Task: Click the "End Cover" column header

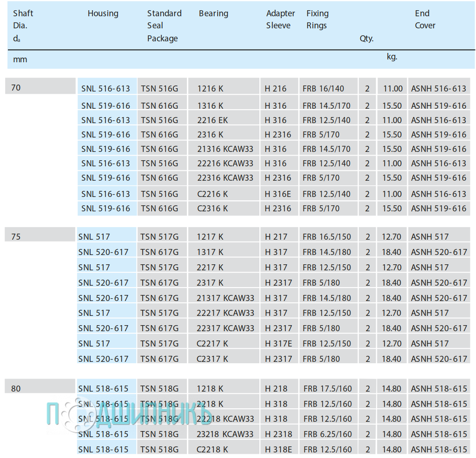Action: point(425,20)
